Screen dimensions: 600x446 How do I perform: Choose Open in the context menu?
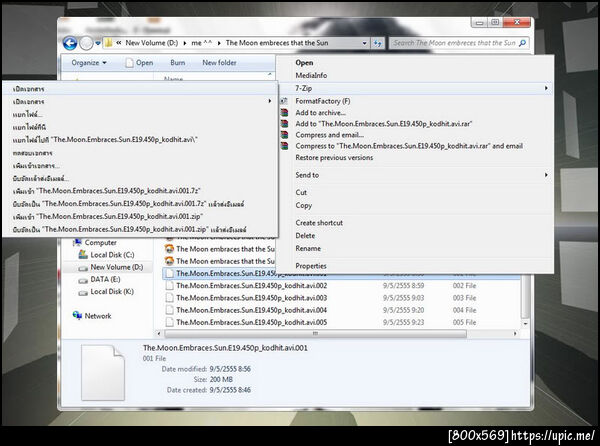(414, 63)
